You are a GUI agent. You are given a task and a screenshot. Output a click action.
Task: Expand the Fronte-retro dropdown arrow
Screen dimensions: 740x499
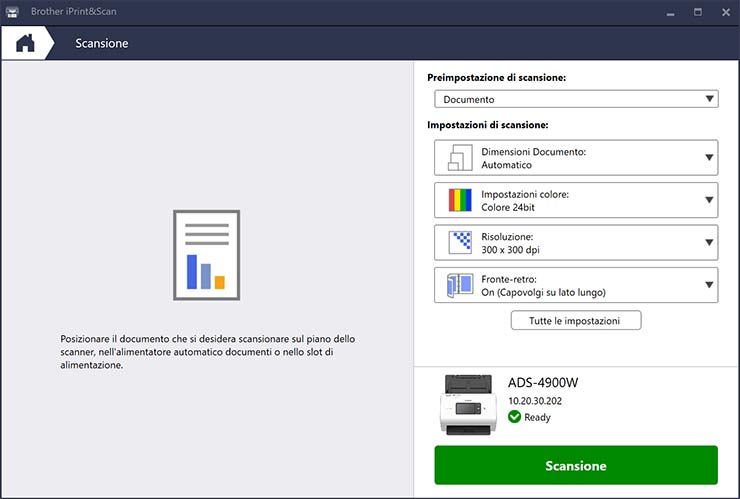[x=709, y=285]
